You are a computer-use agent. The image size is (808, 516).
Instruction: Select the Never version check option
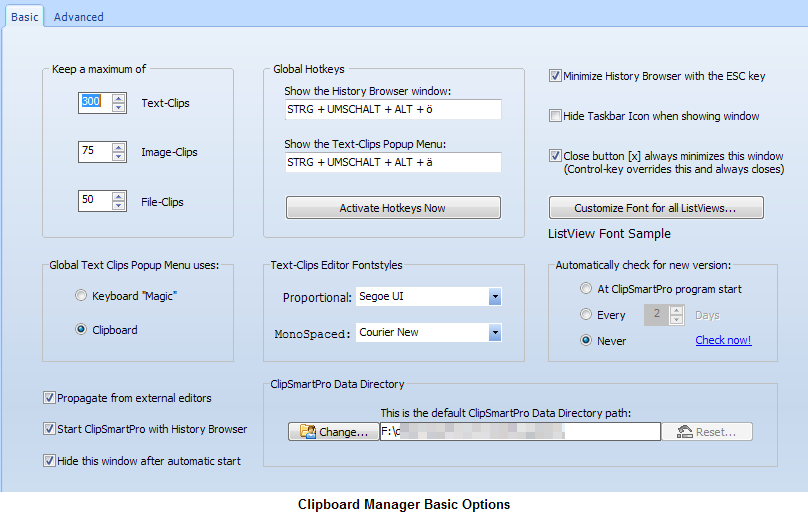click(586, 341)
